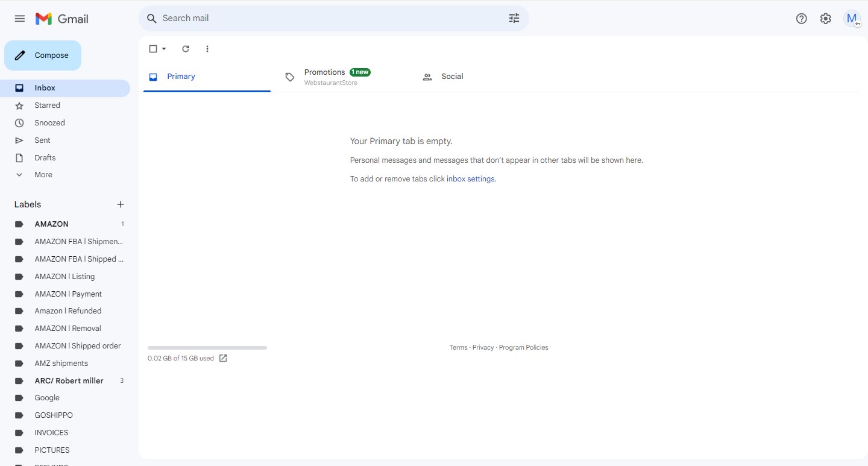The height and width of the screenshot is (466, 868).
Task: Click the 1 new Promotions badge
Action: pyautogui.click(x=360, y=72)
